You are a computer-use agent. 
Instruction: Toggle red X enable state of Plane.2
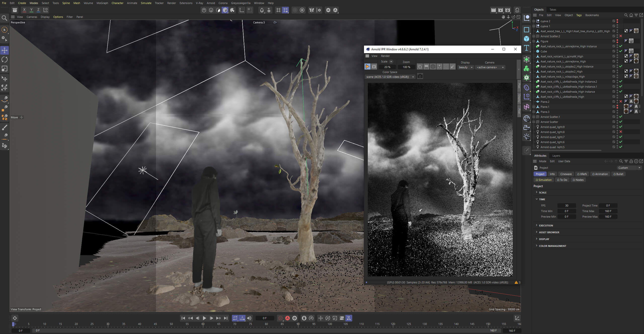click(x=621, y=102)
